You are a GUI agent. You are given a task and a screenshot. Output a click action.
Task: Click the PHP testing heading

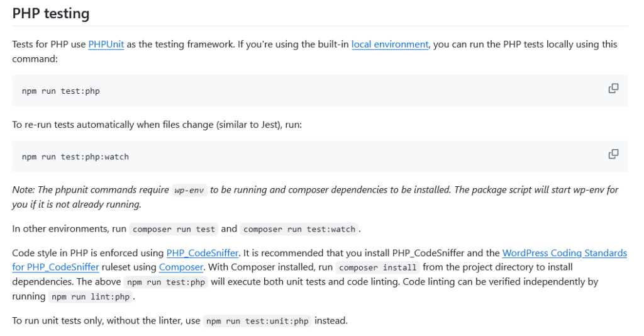pos(51,13)
